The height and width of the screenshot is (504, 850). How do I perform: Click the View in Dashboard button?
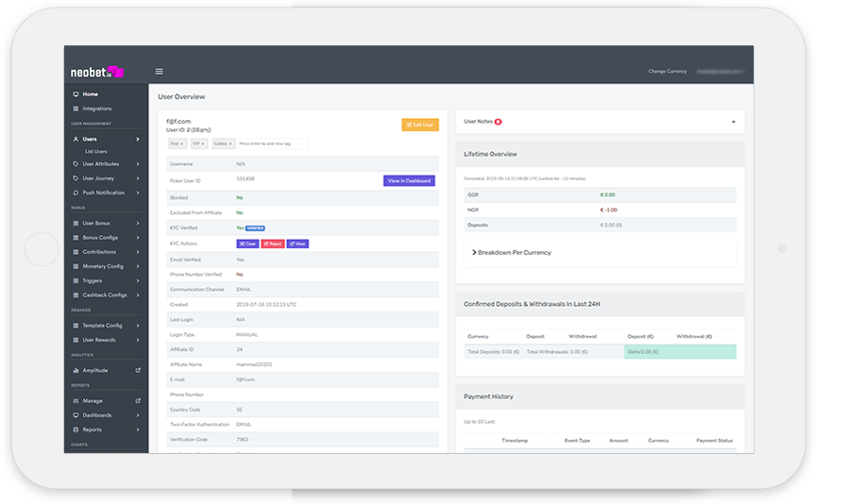pos(409,181)
